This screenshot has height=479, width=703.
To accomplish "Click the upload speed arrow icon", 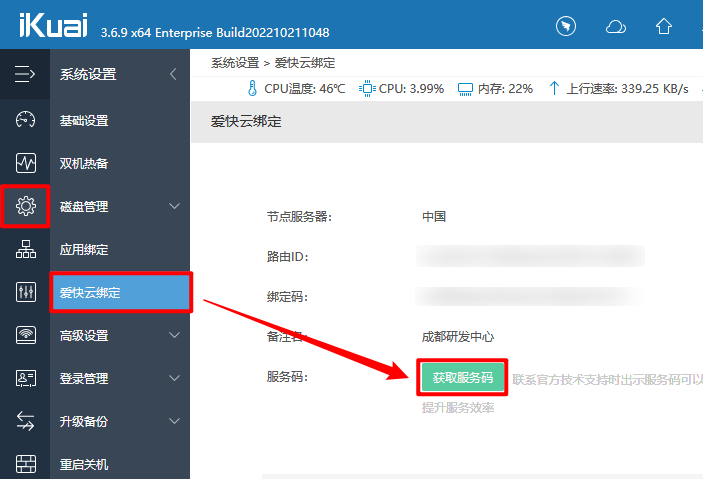I will (554, 88).
